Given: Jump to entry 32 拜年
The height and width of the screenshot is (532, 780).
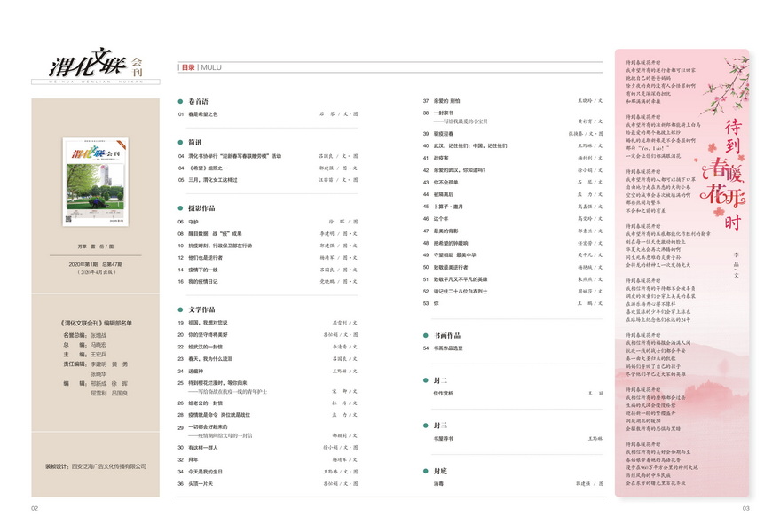Looking at the screenshot, I should pyautogui.click(x=193, y=460).
